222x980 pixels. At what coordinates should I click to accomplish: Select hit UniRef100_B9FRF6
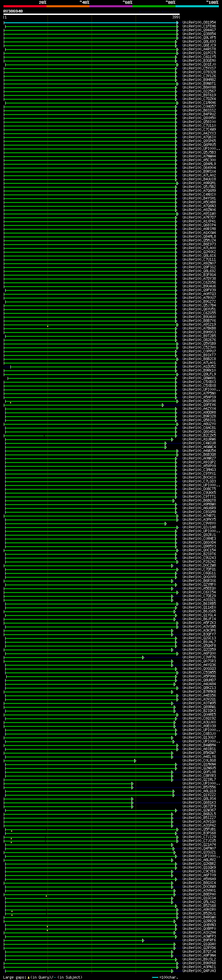tap(199, 940)
